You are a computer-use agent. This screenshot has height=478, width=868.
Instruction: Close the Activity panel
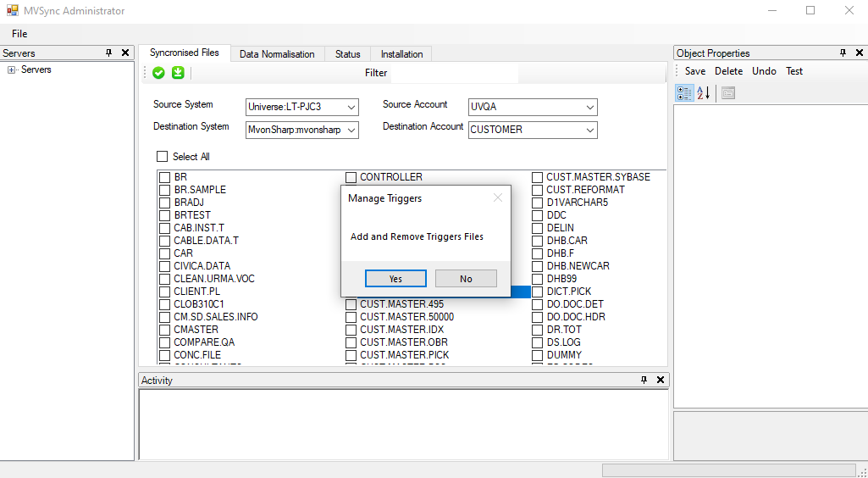(660, 380)
